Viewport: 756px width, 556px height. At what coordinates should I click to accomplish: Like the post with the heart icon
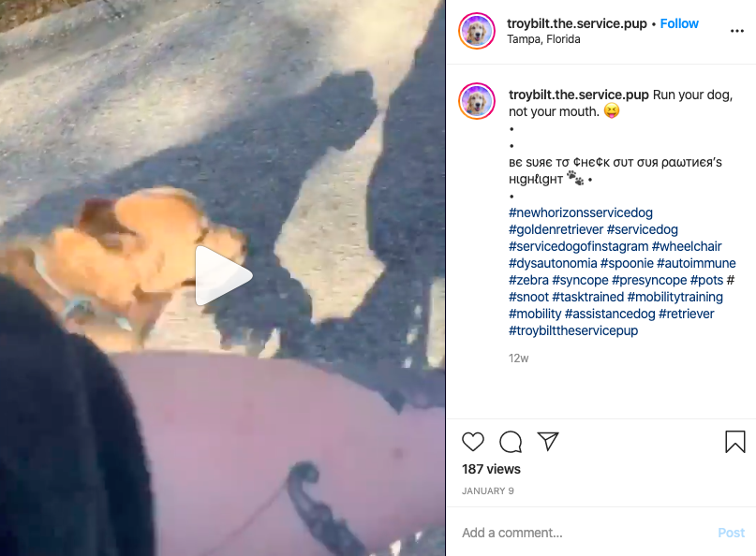472,441
